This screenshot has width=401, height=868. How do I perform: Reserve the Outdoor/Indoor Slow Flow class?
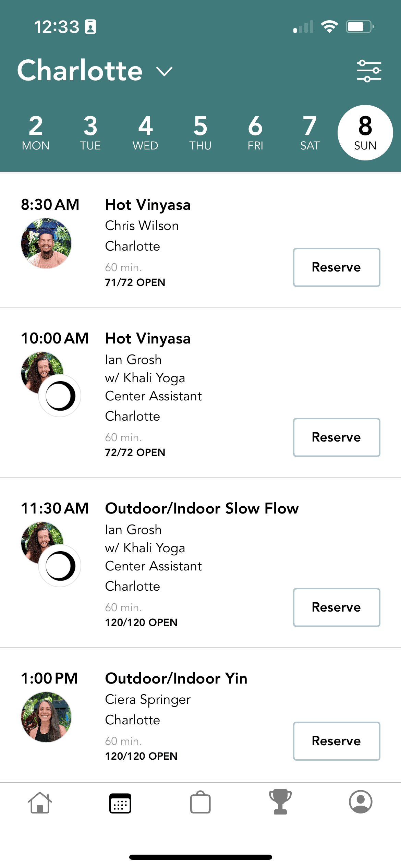point(337,607)
